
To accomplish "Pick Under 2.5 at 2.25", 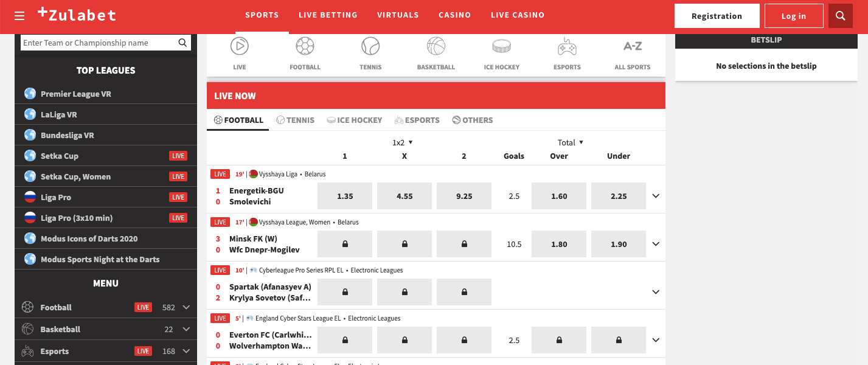I will (619, 196).
